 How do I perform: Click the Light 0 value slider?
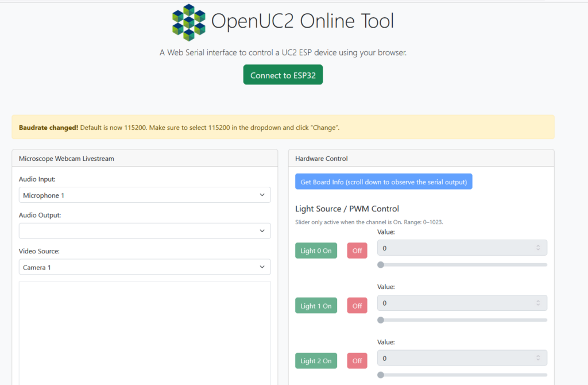pyautogui.click(x=462, y=265)
